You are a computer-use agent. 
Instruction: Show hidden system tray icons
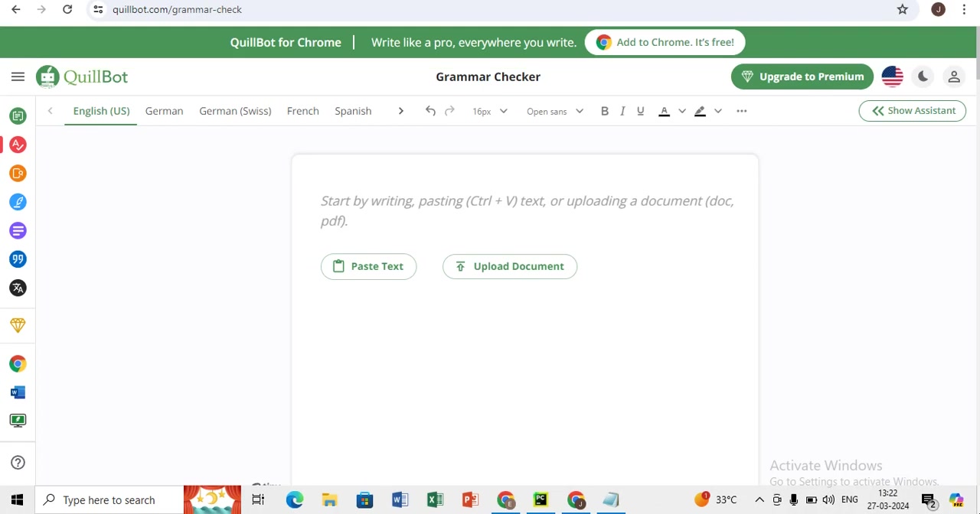(x=759, y=500)
